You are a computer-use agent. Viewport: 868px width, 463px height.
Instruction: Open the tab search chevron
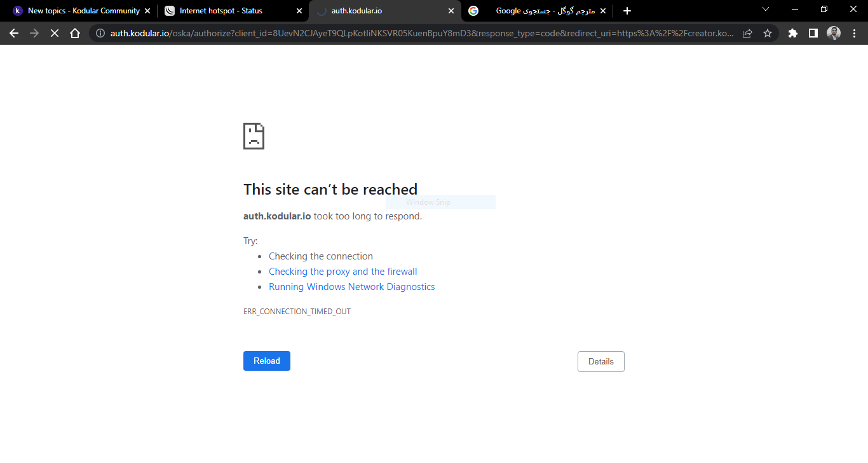coord(765,9)
